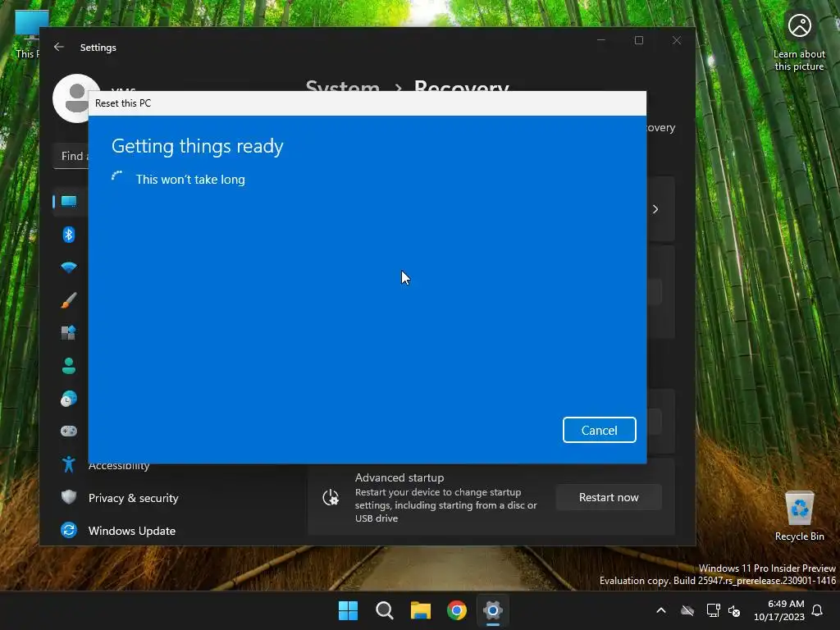The image size is (840, 630).
Task: Cancel the Reset this PC dialog
Action: coord(599,430)
